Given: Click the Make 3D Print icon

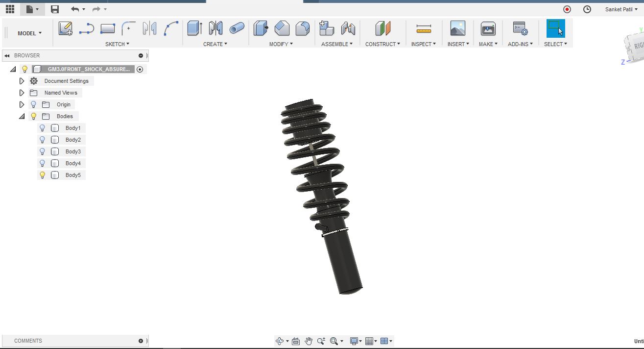Looking at the screenshot, I should [x=488, y=28].
